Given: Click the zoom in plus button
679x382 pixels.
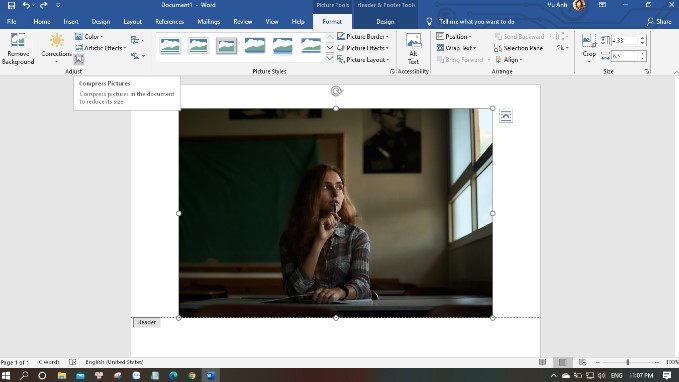Looking at the screenshot, I should [x=657, y=362].
